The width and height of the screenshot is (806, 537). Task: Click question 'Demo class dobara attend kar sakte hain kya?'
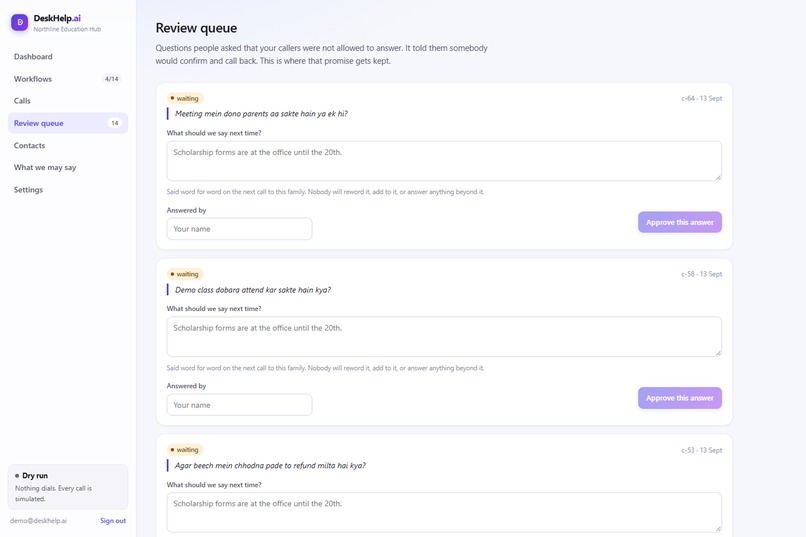tap(253, 290)
